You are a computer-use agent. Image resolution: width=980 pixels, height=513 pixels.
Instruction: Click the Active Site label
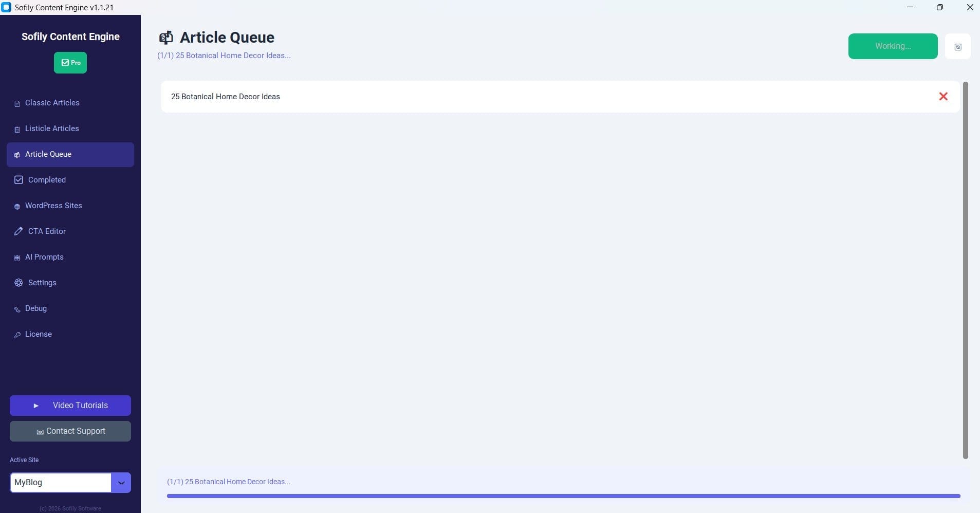pyautogui.click(x=24, y=460)
